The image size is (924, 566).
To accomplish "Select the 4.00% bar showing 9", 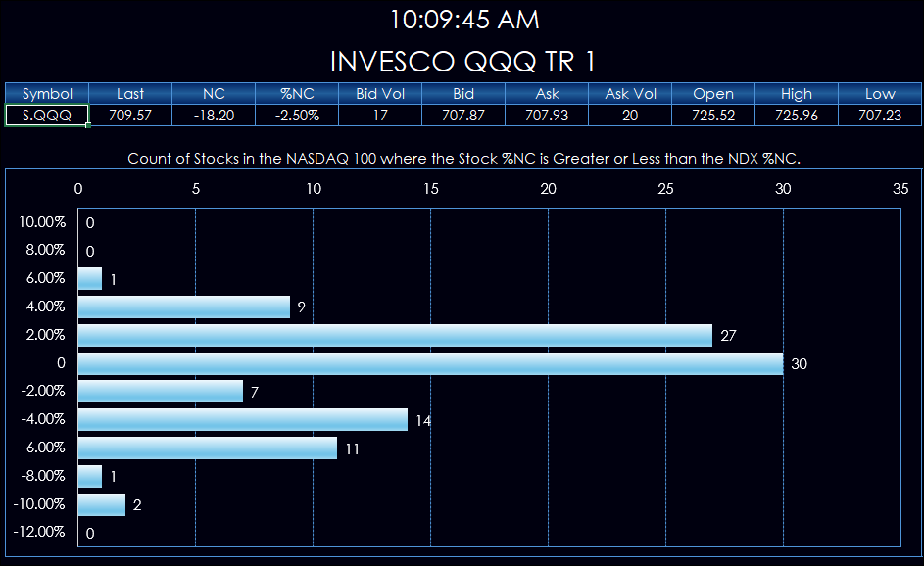I will tap(184, 307).
